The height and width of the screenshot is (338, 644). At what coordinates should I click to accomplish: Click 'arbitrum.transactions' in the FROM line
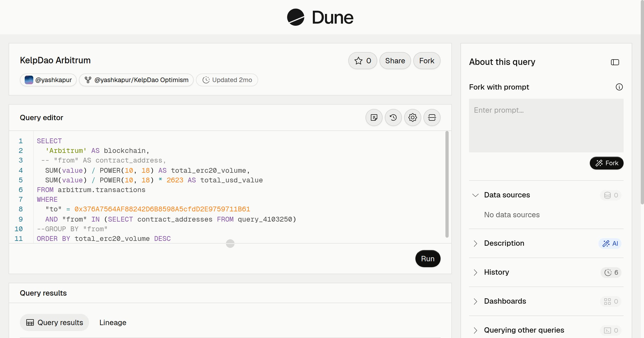click(101, 190)
